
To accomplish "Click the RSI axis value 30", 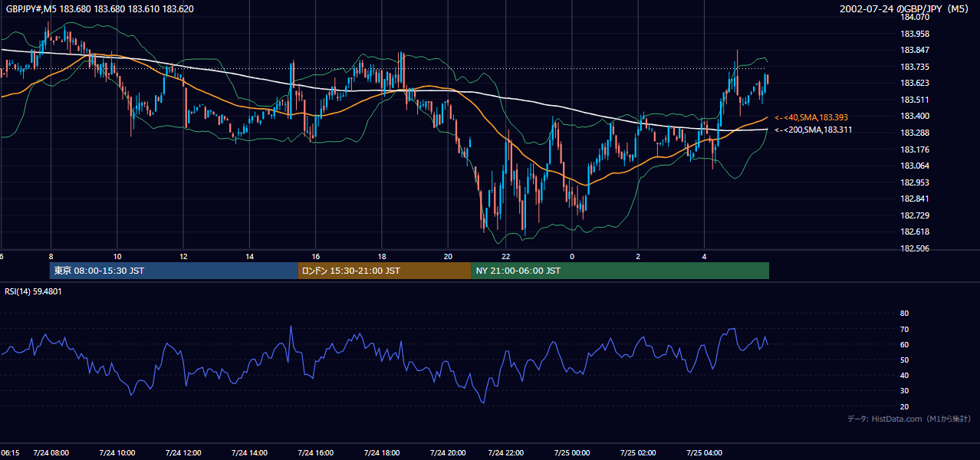I will (904, 391).
